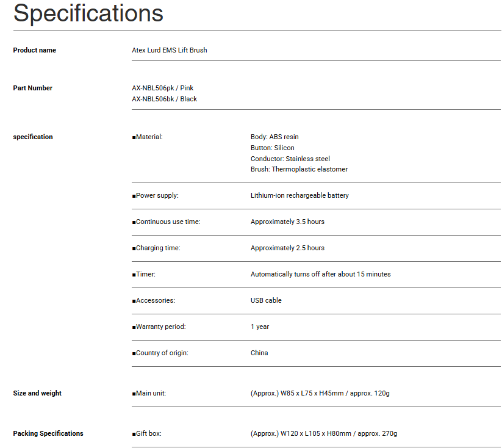Click the Approximately 2.5 hours charging value
The width and height of the screenshot is (502, 448).
[287, 248]
